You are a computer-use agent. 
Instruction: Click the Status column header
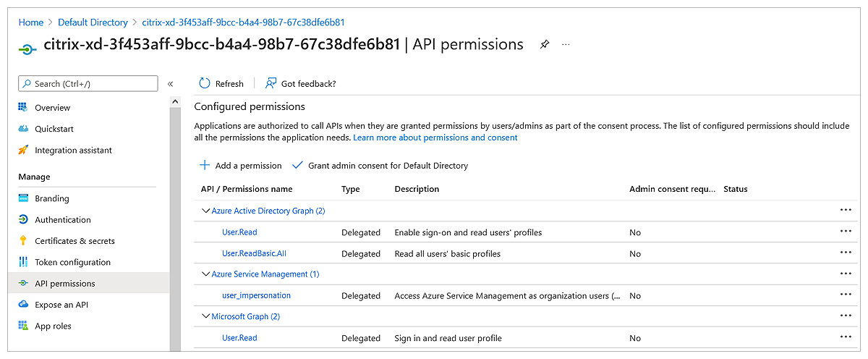pos(736,189)
